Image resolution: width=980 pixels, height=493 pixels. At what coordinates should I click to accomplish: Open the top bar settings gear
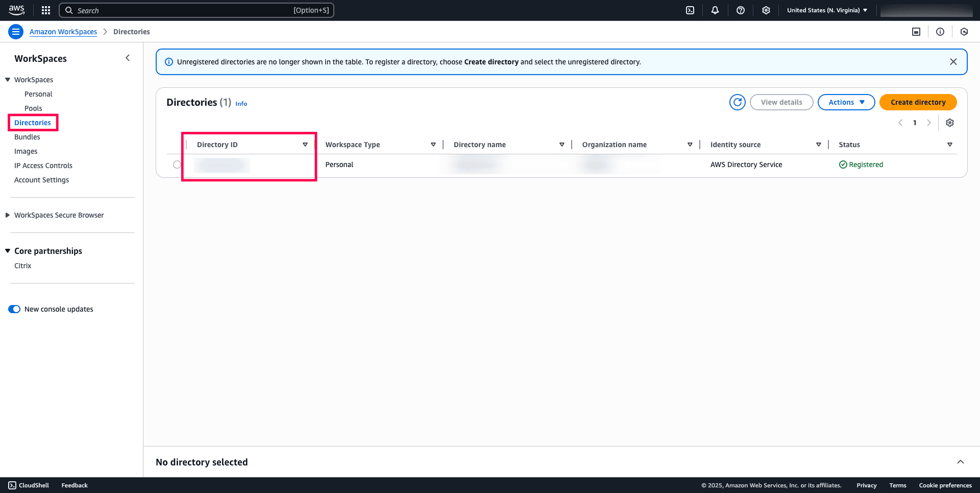click(766, 10)
